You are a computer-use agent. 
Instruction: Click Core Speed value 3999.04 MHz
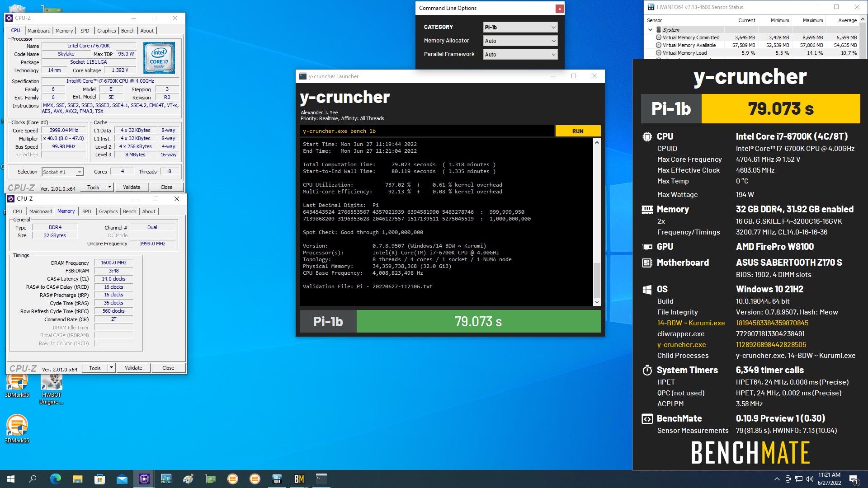(64, 130)
